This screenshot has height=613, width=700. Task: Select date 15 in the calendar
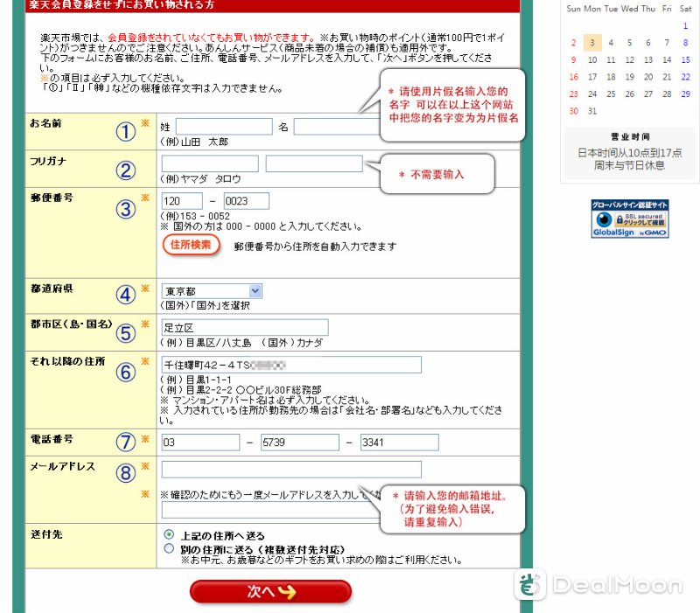(x=686, y=59)
